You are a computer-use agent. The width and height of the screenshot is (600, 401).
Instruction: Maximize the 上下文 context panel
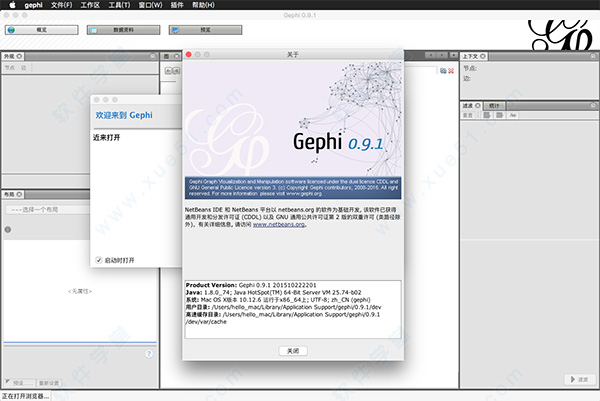593,56
